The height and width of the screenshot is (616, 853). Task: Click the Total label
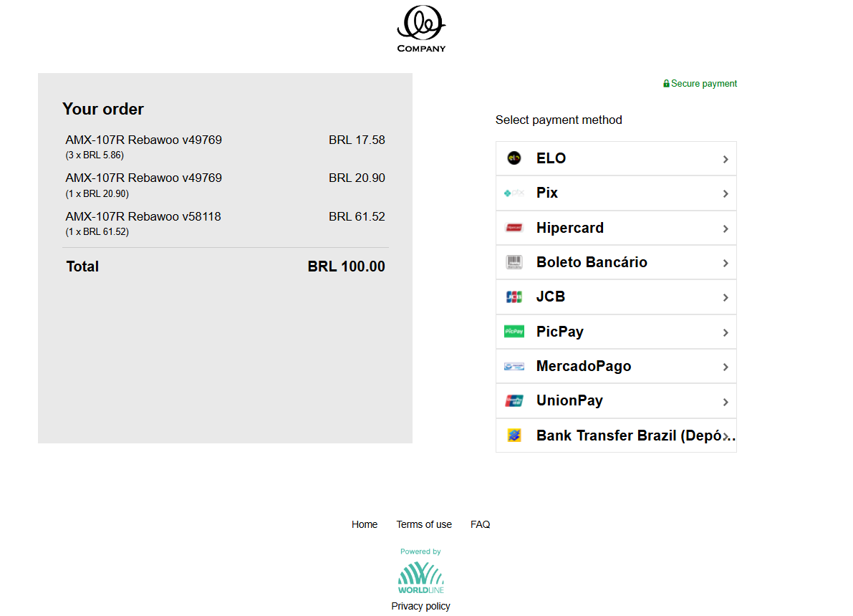pyautogui.click(x=82, y=266)
